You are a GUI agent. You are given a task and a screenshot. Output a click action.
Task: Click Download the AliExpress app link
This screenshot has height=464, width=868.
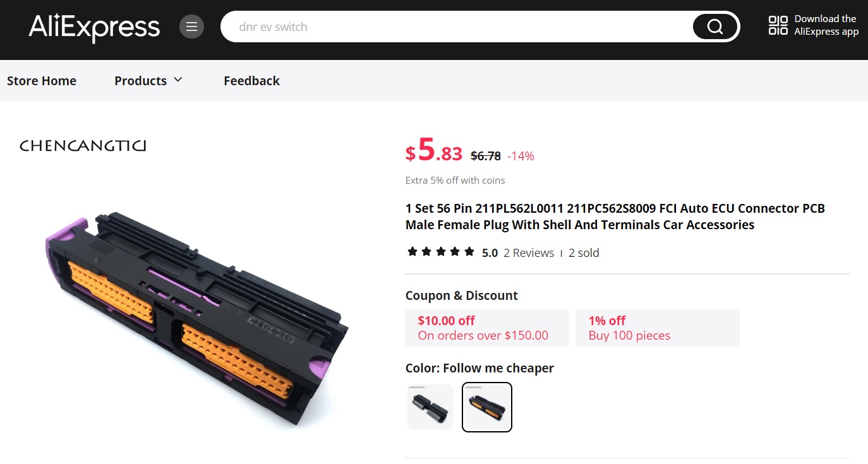click(x=826, y=25)
